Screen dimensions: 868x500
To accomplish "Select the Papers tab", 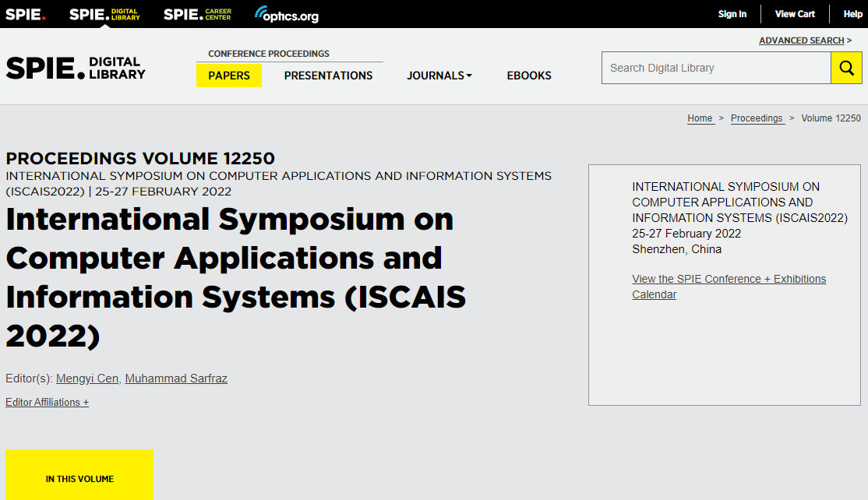I will [x=229, y=76].
